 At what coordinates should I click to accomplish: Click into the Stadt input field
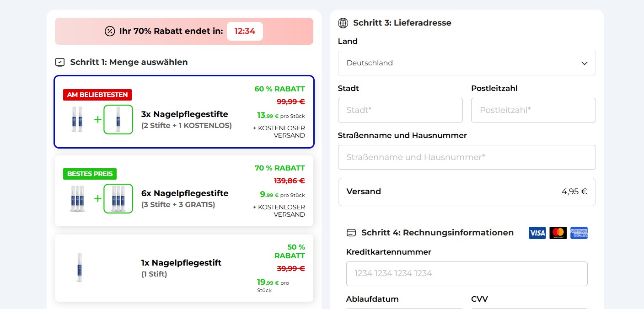(400, 110)
